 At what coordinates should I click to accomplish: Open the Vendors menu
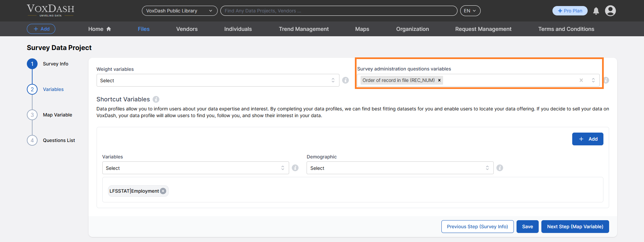[187, 29]
